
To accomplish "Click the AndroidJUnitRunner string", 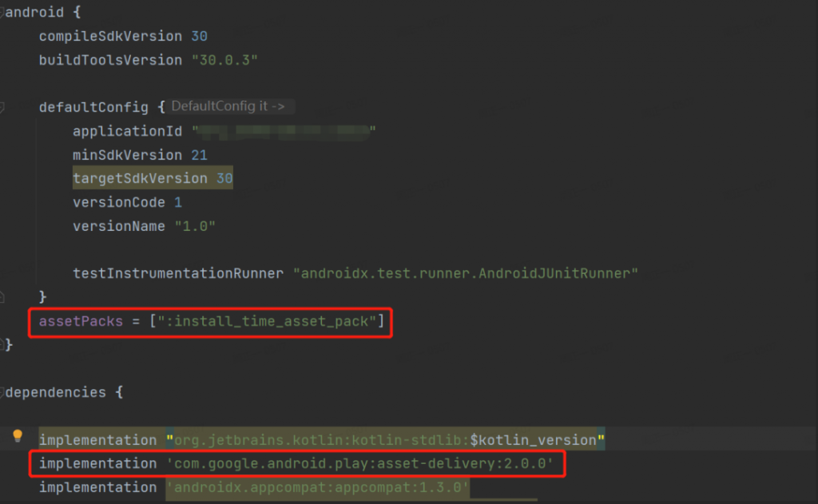I will point(466,273).
